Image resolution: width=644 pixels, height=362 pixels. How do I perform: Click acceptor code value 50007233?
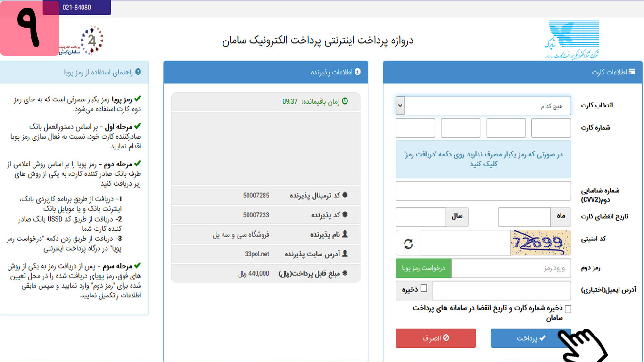(256, 214)
